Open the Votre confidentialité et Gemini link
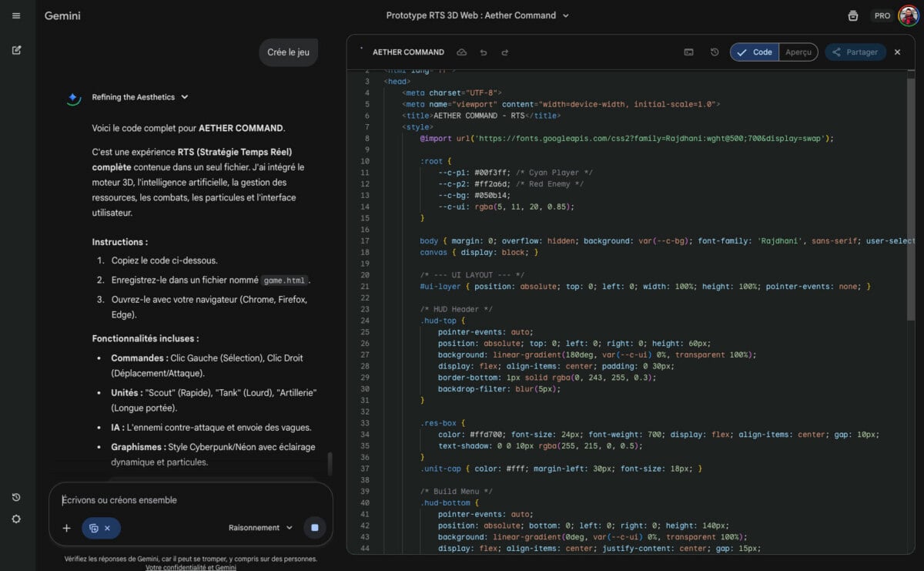 [x=190, y=567]
